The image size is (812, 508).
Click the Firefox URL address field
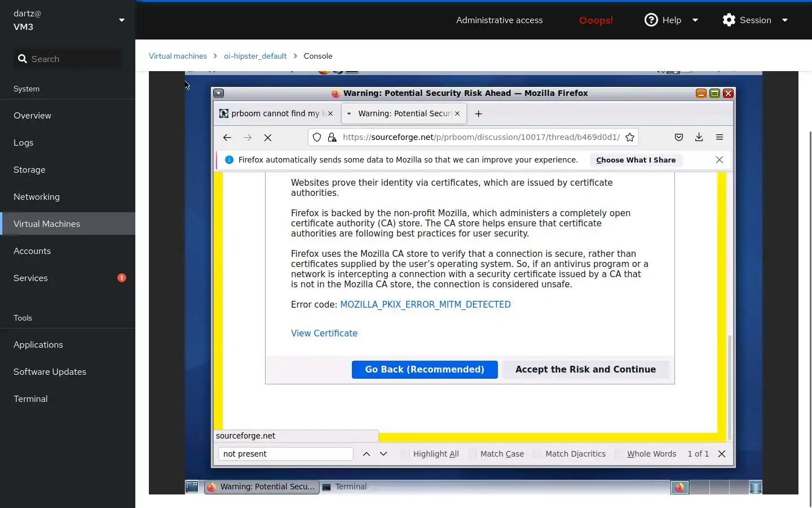[481, 137]
